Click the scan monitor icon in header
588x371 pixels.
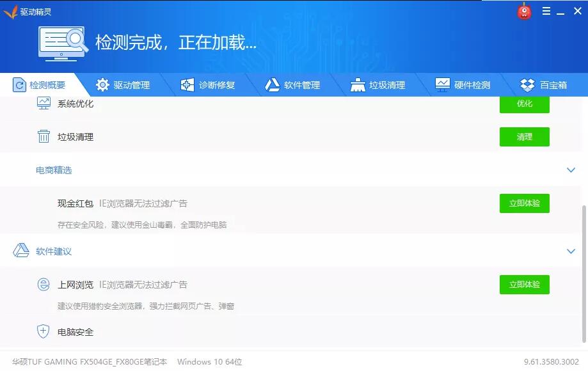[x=63, y=43]
